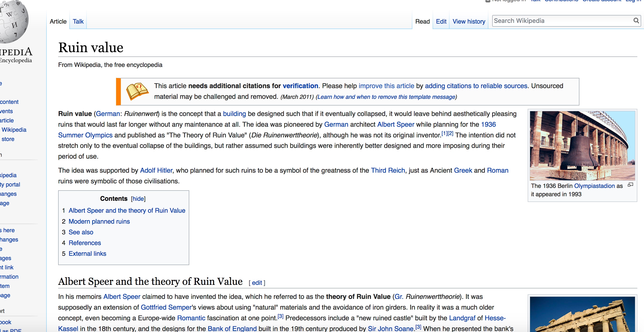644x332 pixels.
Task: Open Albert Speer link in intro paragraph
Action: [395, 125]
